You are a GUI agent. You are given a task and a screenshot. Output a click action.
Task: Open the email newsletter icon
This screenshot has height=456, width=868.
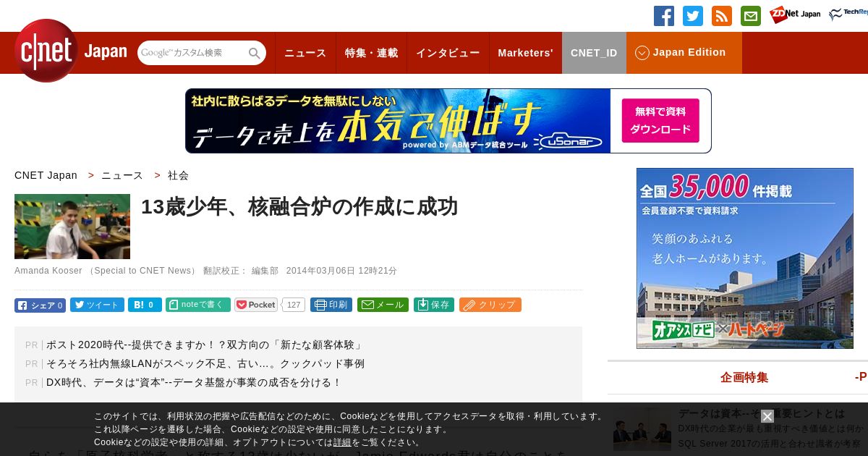[751, 16]
